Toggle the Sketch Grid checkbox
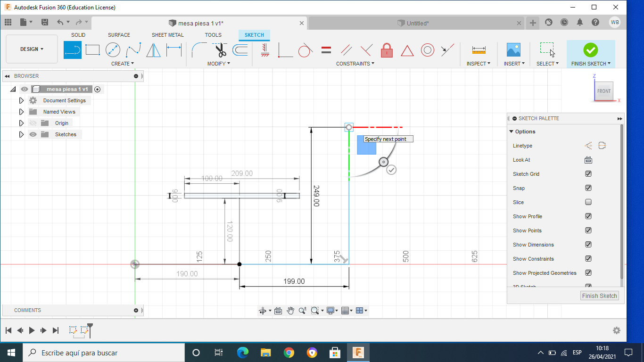Image resolution: width=644 pixels, height=362 pixels. click(x=588, y=174)
